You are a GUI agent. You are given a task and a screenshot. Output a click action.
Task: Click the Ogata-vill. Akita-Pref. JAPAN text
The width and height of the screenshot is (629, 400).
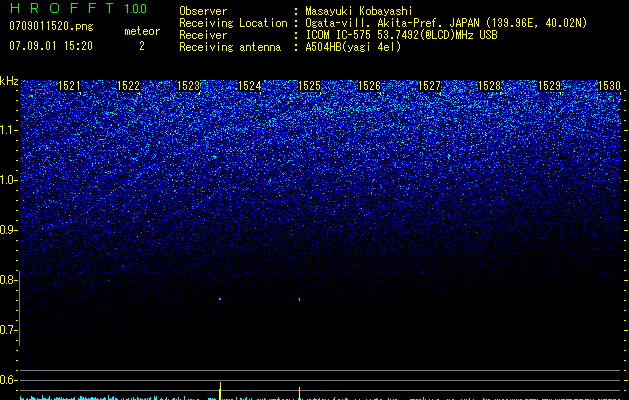point(393,23)
